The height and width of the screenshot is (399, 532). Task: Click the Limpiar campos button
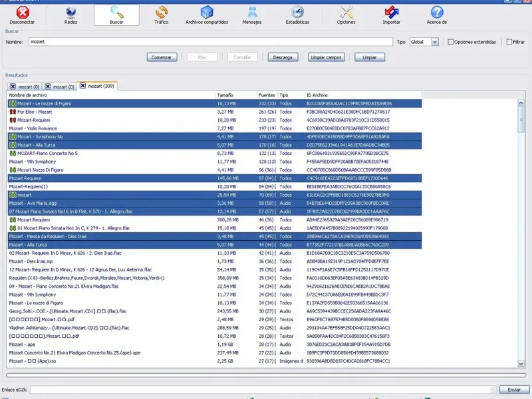tap(326, 57)
